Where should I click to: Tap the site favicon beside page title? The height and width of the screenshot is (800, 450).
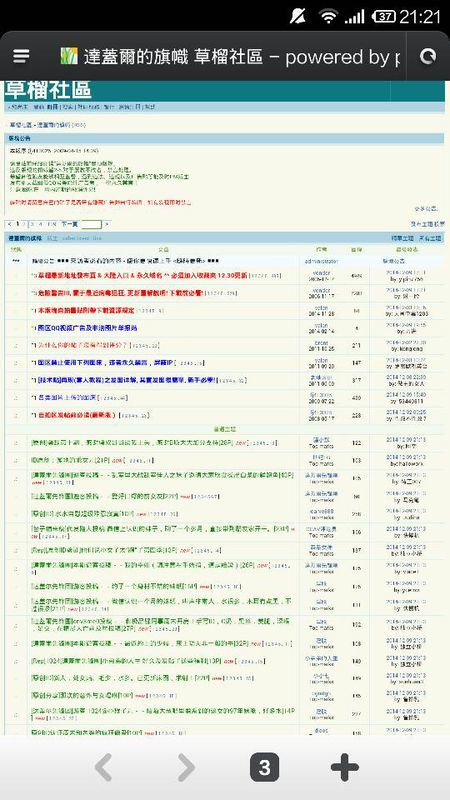click(x=69, y=56)
